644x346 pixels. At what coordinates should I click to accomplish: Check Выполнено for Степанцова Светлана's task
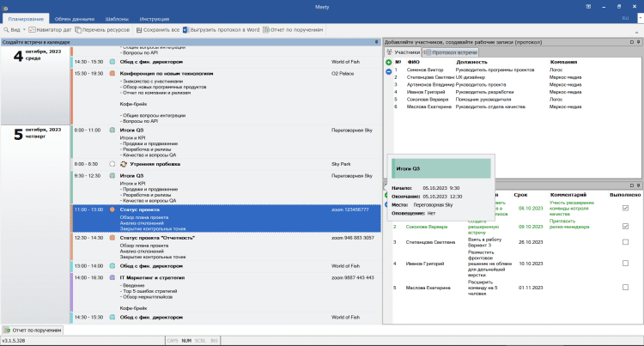[625, 242]
